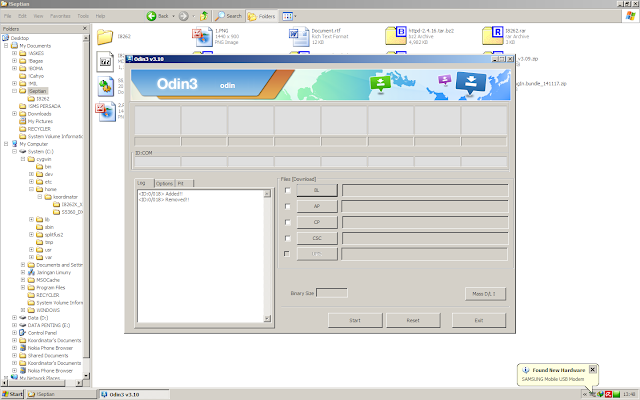The height and width of the screenshot is (400, 640).
Task: Open the File menu in Explorer
Action: click(x=8, y=16)
